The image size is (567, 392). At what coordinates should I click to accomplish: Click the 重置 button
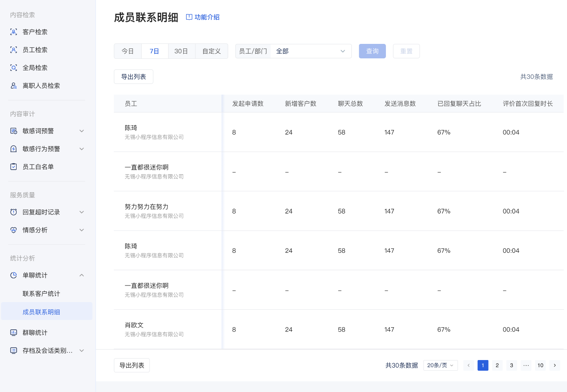click(406, 51)
